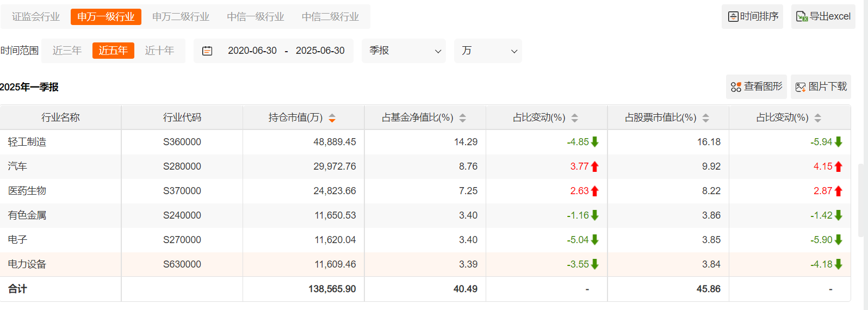Click industry code S370000
Viewport: 868px width, 310px height.
tap(182, 191)
